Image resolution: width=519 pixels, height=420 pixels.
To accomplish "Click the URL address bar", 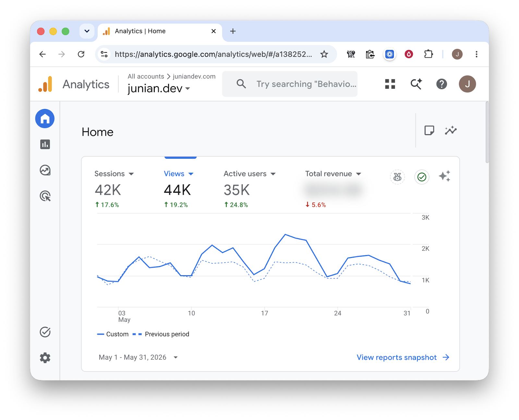I will tap(213, 54).
